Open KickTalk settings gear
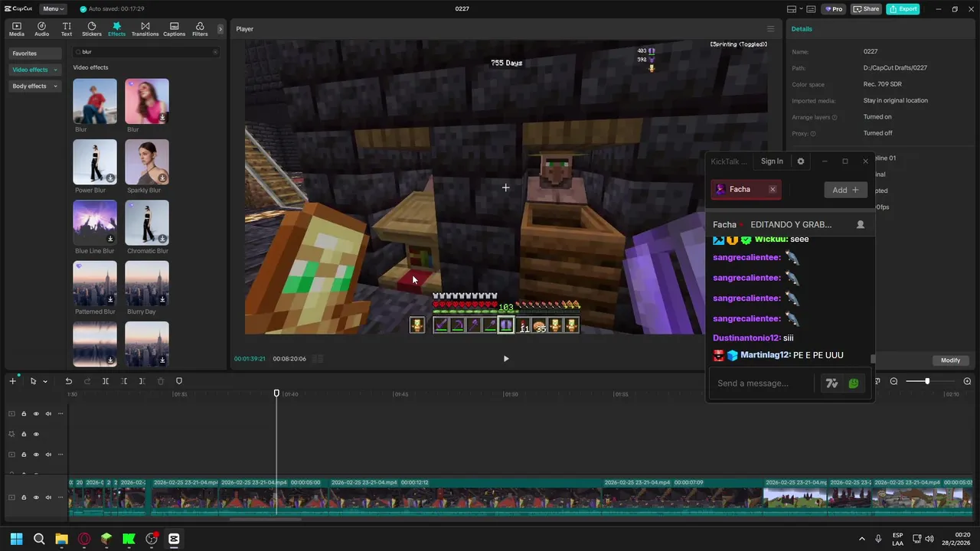This screenshot has height=551, width=980. tap(801, 161)
